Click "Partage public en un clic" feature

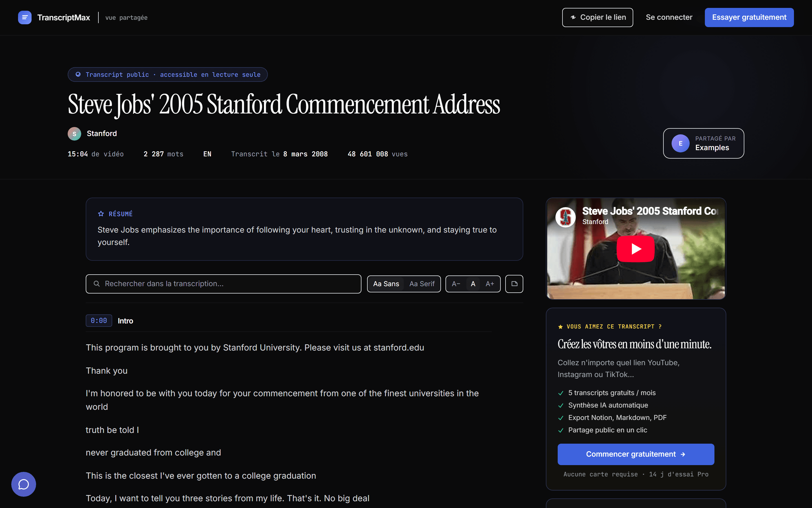608,430
